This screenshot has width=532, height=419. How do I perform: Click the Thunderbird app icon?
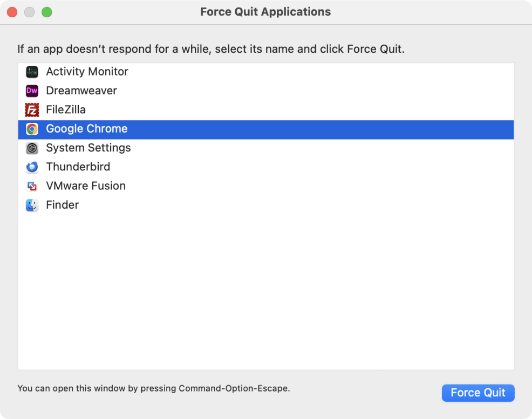31,167
